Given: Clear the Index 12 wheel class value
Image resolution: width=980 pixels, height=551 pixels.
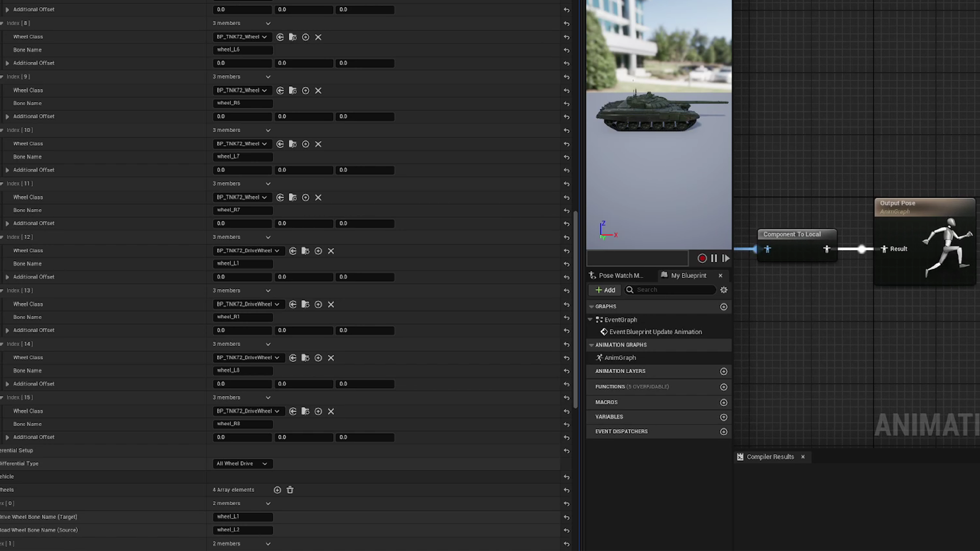Looking at the screenshot, I should click(331, 251).
